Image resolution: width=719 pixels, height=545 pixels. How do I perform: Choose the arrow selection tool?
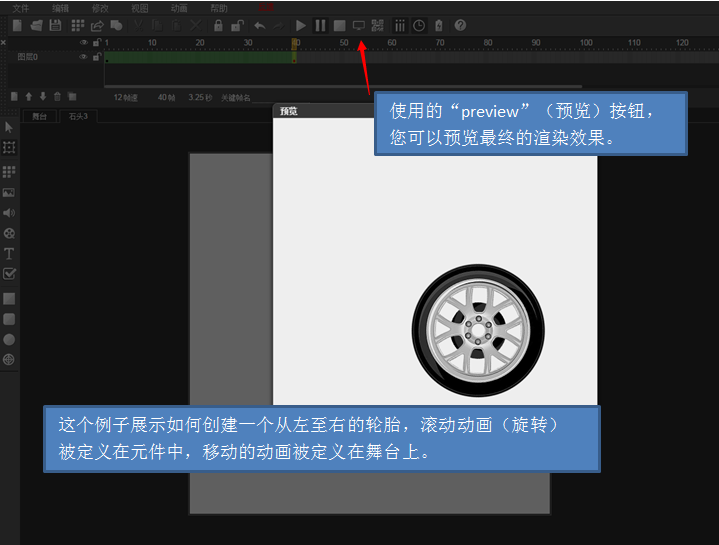pyautogui.click(x=9, y=127)
